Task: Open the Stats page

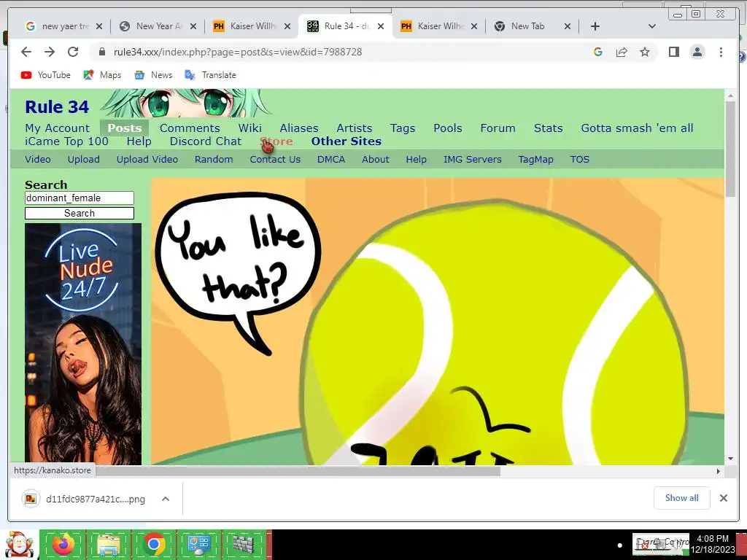Action: point(549,128)
